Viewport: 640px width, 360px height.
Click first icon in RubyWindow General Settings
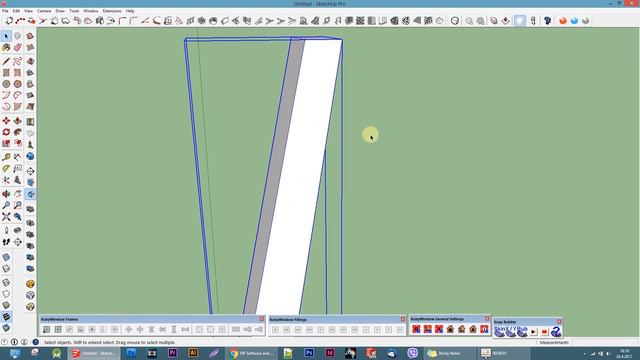pos(416,329)
